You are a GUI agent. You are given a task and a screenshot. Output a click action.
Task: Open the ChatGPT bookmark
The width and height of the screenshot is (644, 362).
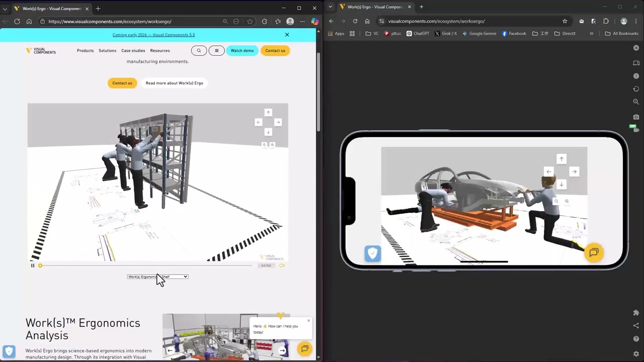pyautogui.click(x=418, y=34)
